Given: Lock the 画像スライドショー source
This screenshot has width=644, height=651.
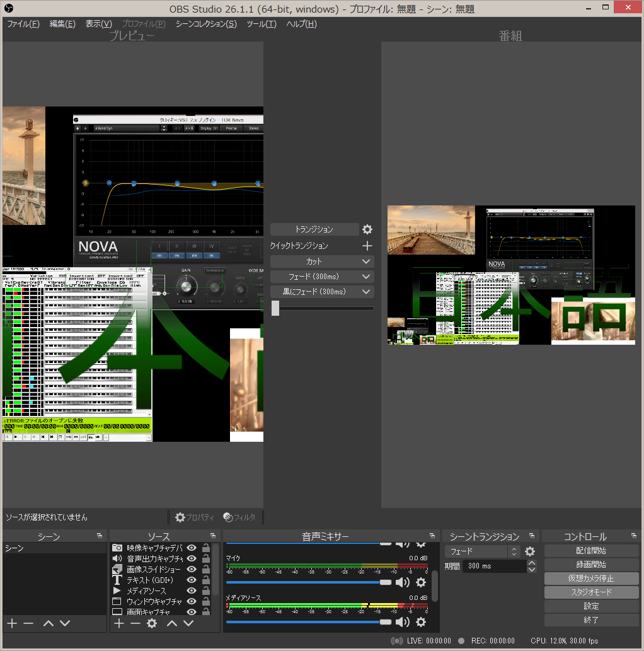Looking at the screenshot, I should tap(206, 569).
